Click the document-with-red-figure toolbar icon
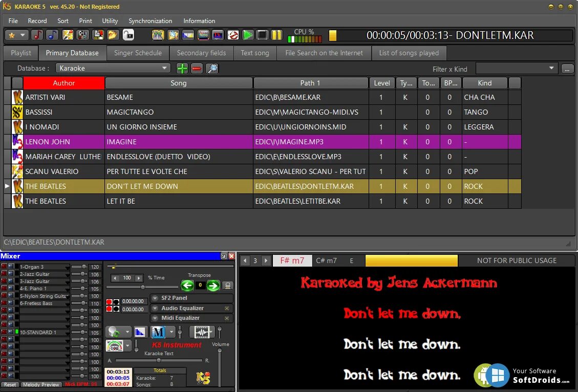Viewport: 578px width, 392px height. pyautogui.click(x=98, y=35)
